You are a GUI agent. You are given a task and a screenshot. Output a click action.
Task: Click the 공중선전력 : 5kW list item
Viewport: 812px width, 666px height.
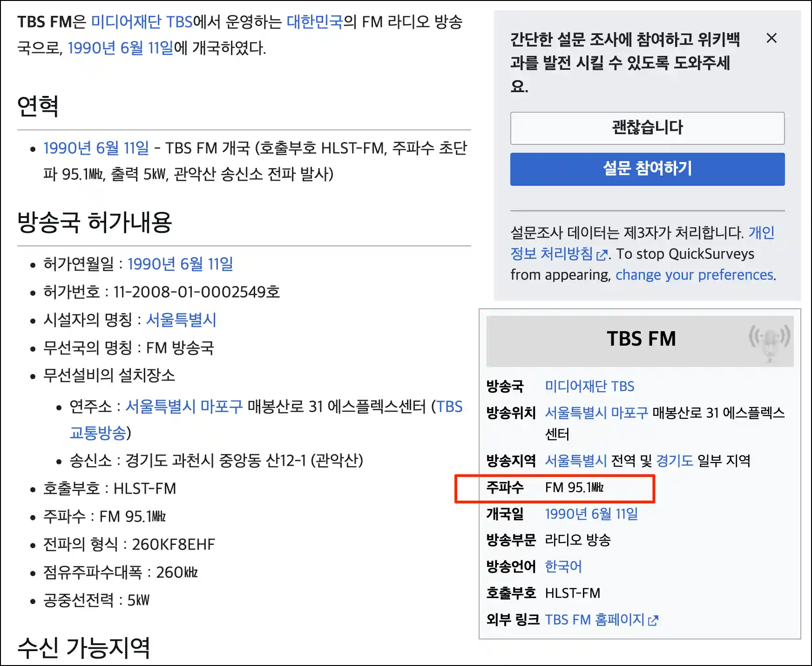(x=96, y=600)
